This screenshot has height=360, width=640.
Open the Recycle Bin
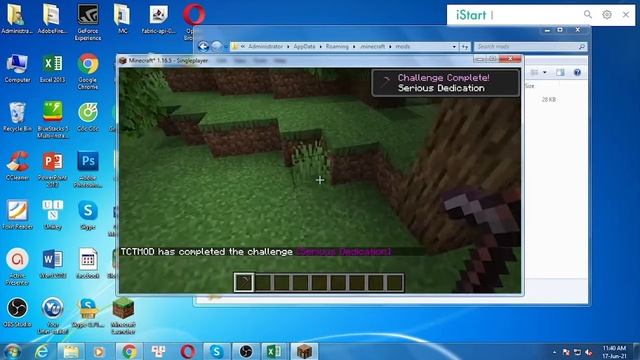pos(17,118)
